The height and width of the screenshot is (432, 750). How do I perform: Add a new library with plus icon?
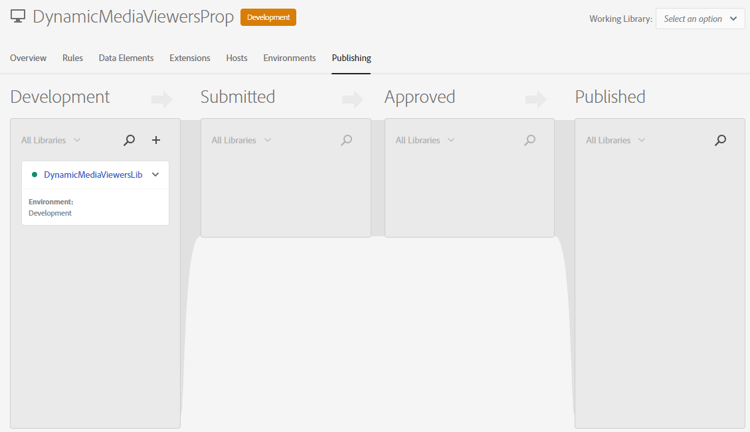pyautogui.click(x=156, y=140)
